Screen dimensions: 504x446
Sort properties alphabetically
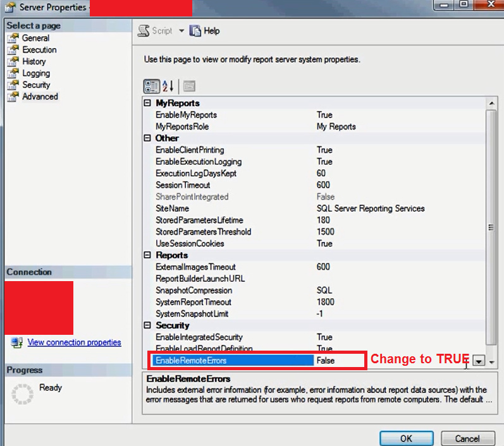[x=168, y=86]
